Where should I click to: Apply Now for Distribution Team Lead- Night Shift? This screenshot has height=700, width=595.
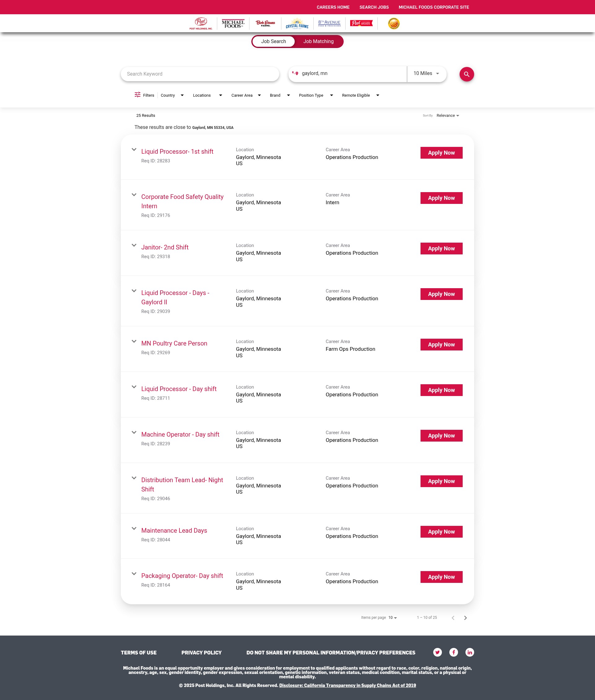(x=441, y=481)
